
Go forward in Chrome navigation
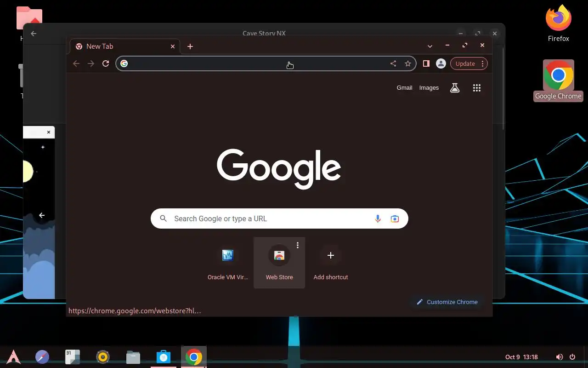click(x=91, y=63)
